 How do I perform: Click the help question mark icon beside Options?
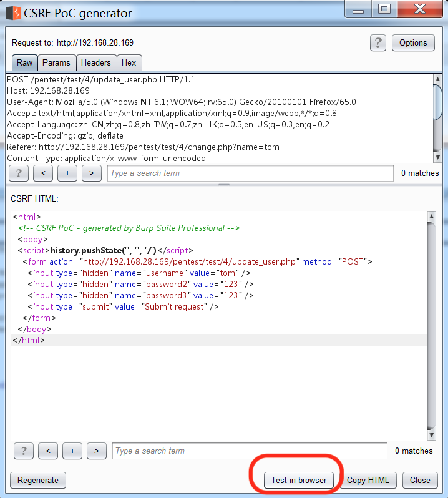(x=378, y=43)
